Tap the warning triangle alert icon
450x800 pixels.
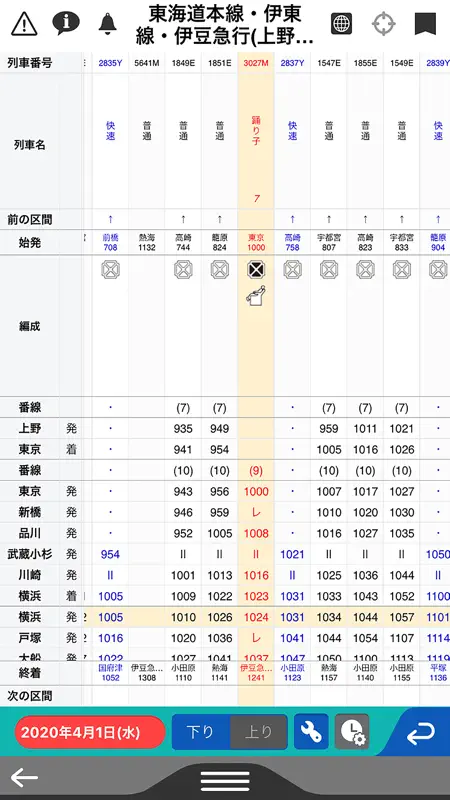(24, 23)
